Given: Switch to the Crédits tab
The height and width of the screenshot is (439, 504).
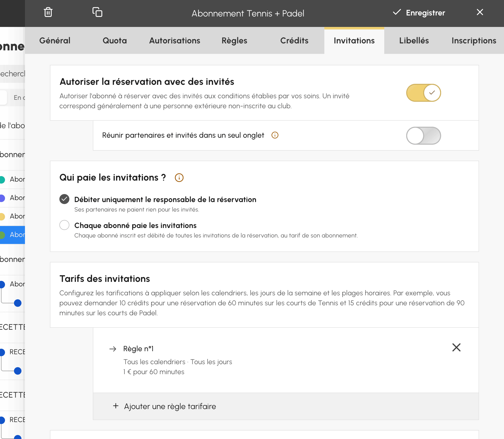Looking at the screenshot, I should [294, 40].
